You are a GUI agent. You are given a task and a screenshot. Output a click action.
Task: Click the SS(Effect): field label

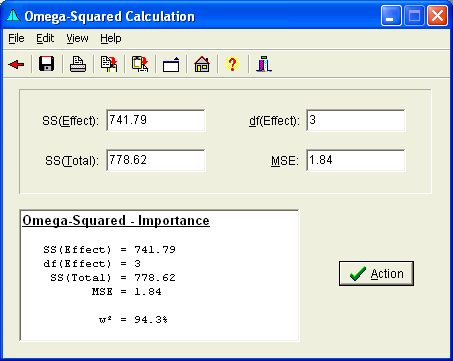(x=70, y=121)
